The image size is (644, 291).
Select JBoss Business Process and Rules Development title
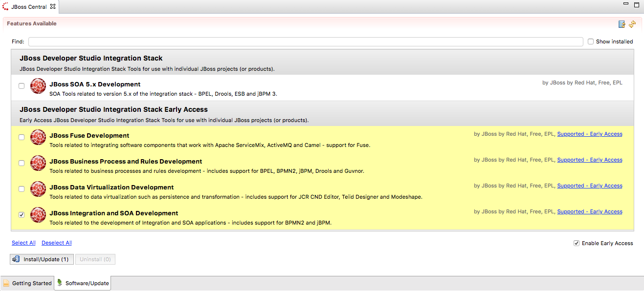(126, 162)
